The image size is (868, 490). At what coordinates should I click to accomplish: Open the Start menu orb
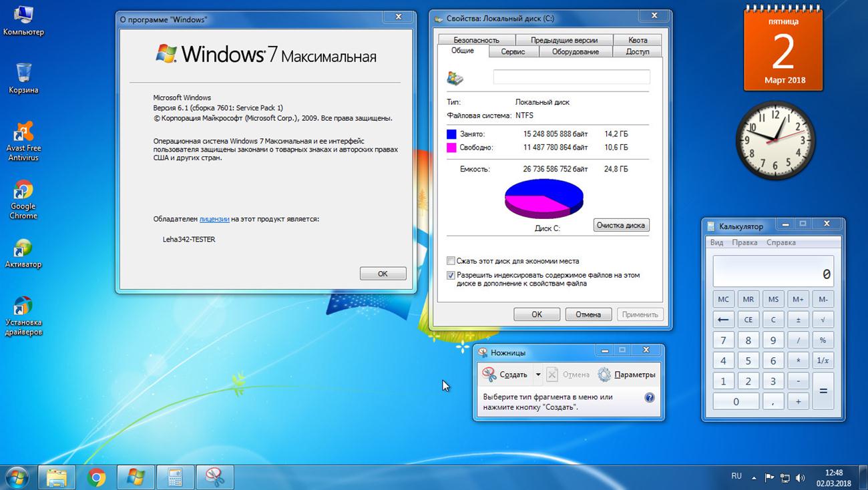click(17, 477)
